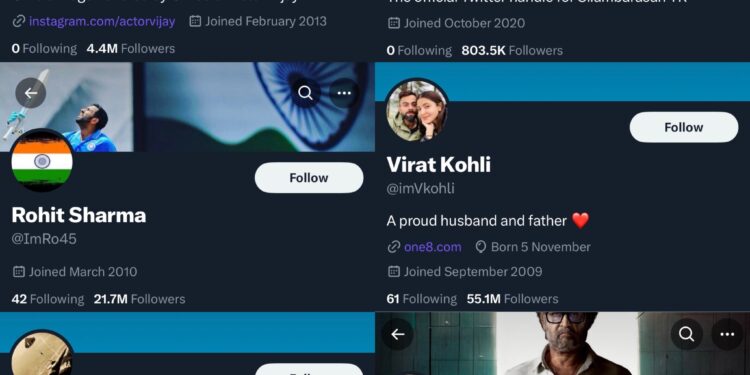Open one8.com website link
The width and height of the screenshot is (750, 375).
[x=433, y=247]
